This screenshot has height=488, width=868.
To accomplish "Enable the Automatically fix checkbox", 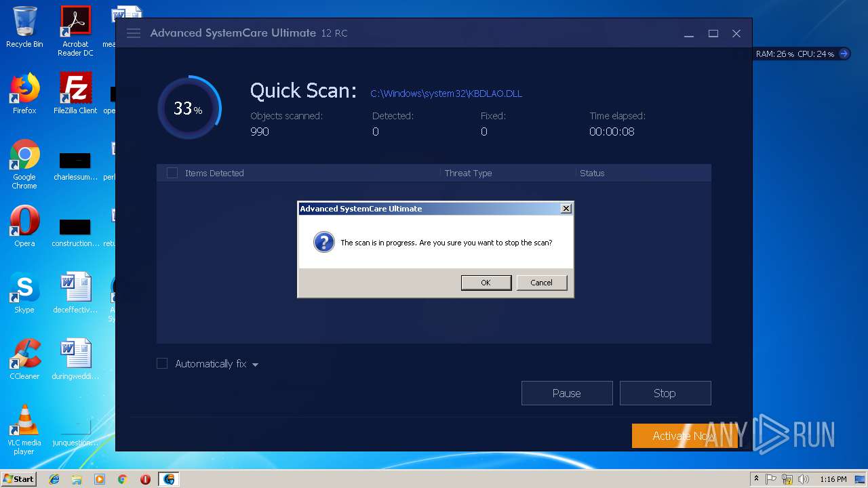I will point(162,364).
